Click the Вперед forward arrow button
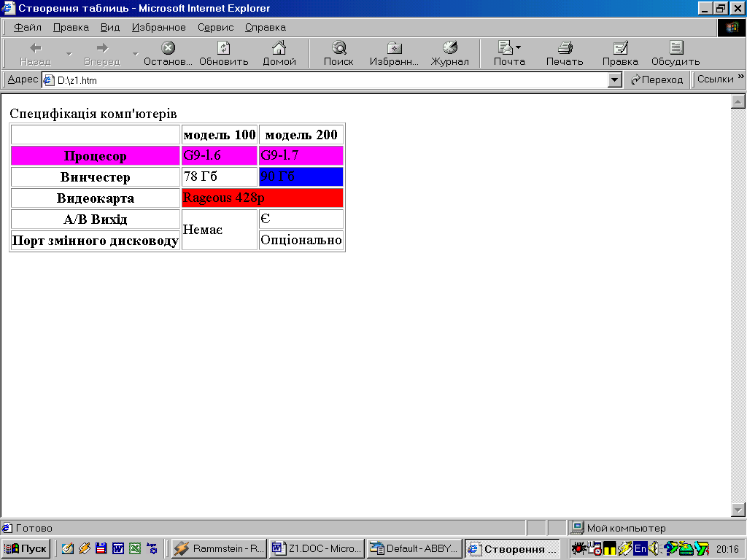The height and width of the screenshot is (560, 747). point(102,53)
